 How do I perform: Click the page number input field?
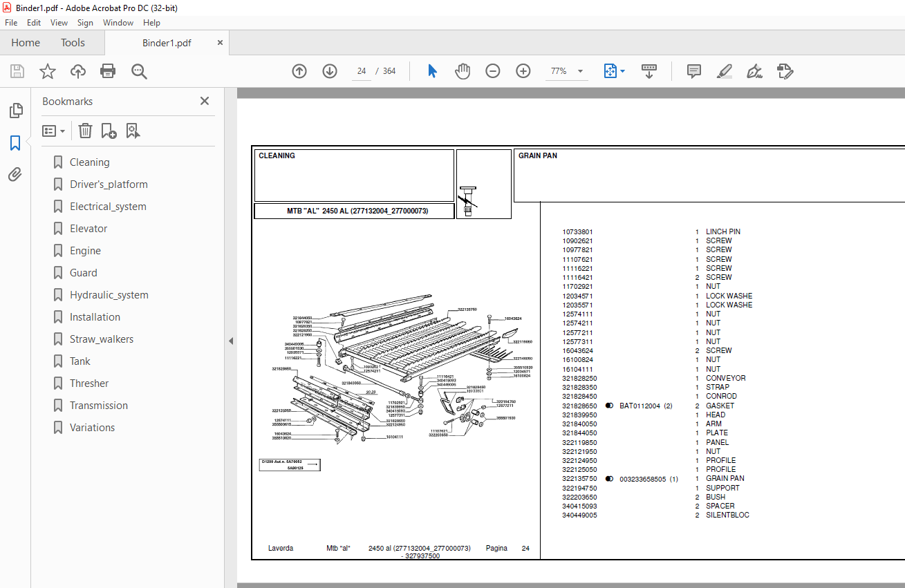tap(362, 71)
